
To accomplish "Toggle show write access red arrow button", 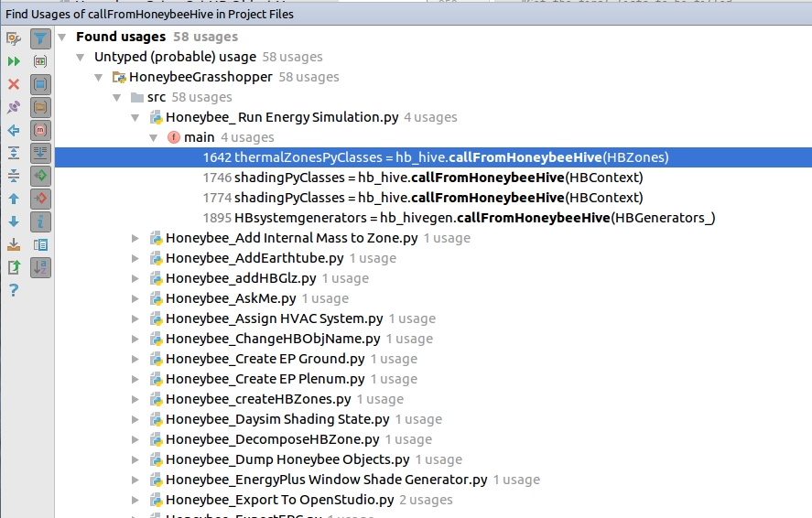I will coord(40,199).
